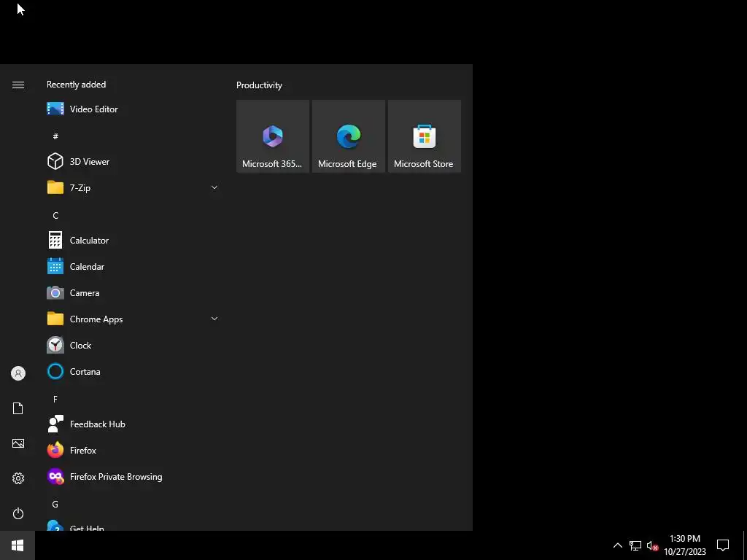This screenshot has height=560, width=747.
Task: Launch the 3D Viewer cube icon
Action: pos(55,161)
